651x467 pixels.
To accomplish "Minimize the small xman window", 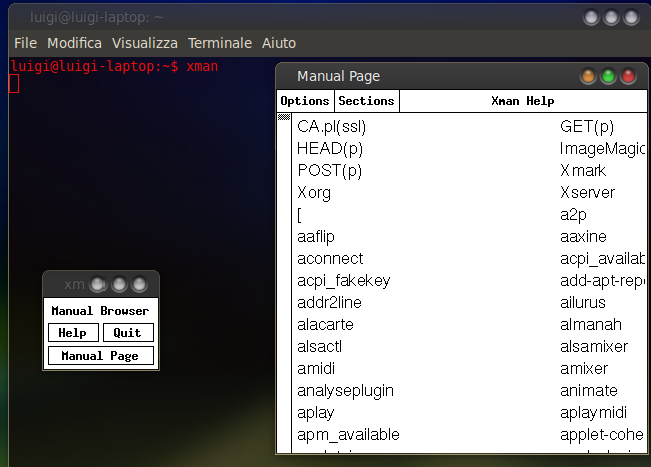I will (98, 284).
